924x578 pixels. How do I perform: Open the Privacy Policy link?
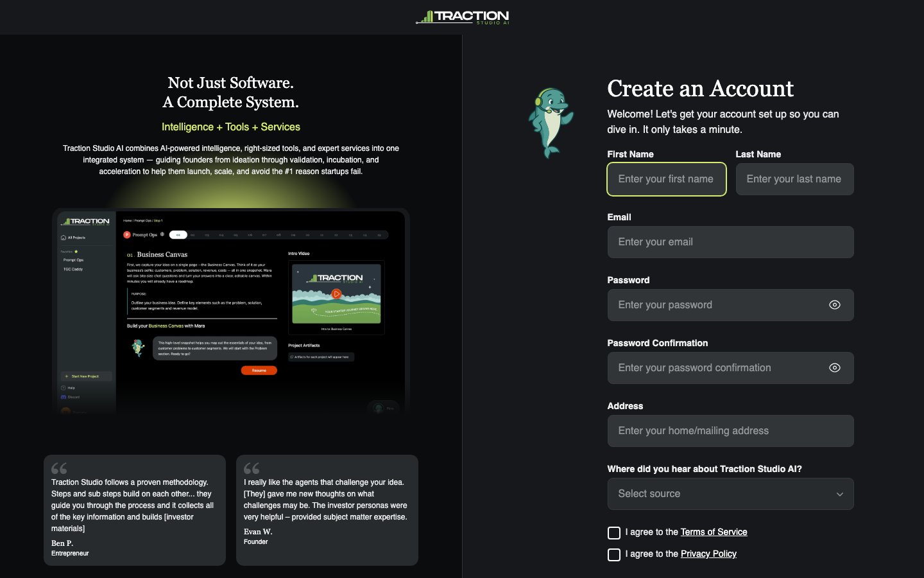tap(708, 554)
